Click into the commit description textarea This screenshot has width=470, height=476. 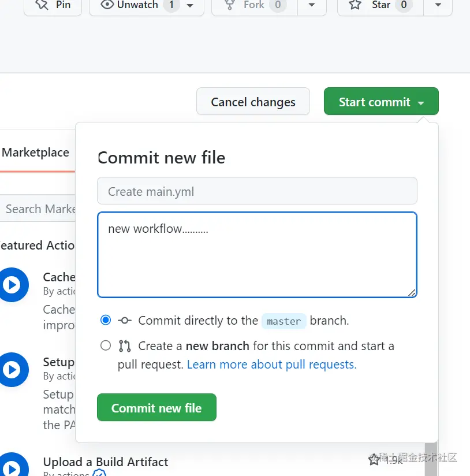[x=257, y=255]
